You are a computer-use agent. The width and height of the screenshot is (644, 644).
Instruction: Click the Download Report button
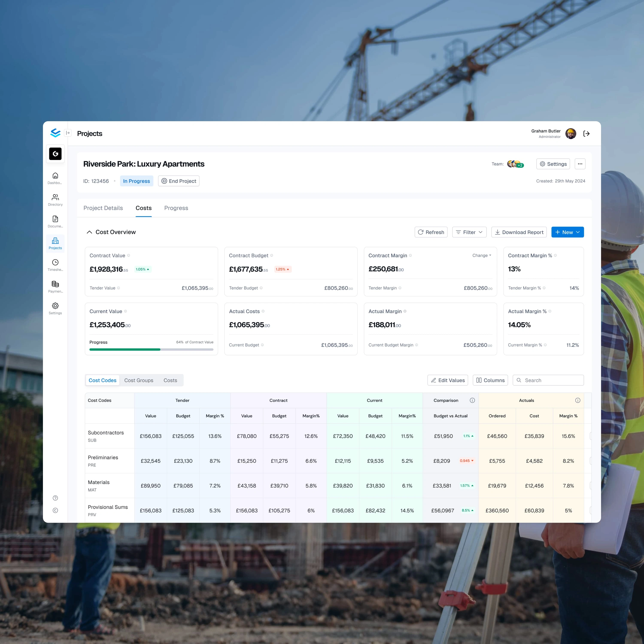tap(519, 232)
